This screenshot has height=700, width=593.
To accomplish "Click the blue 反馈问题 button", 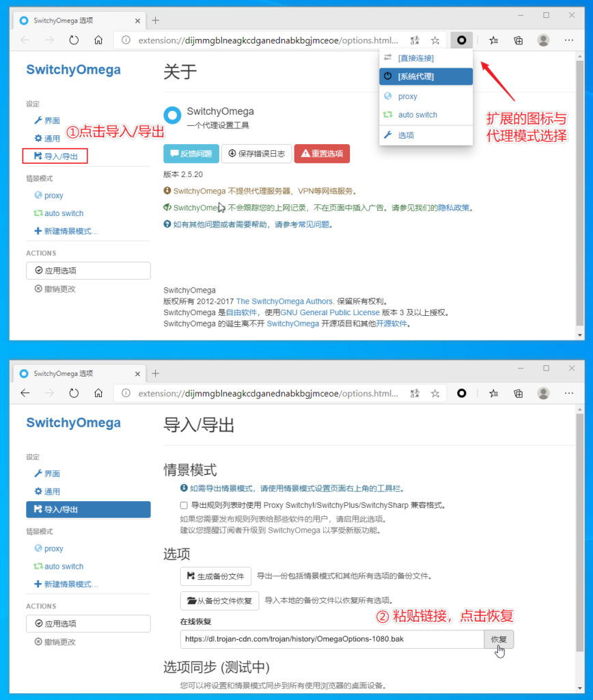I will pos(192,154).
